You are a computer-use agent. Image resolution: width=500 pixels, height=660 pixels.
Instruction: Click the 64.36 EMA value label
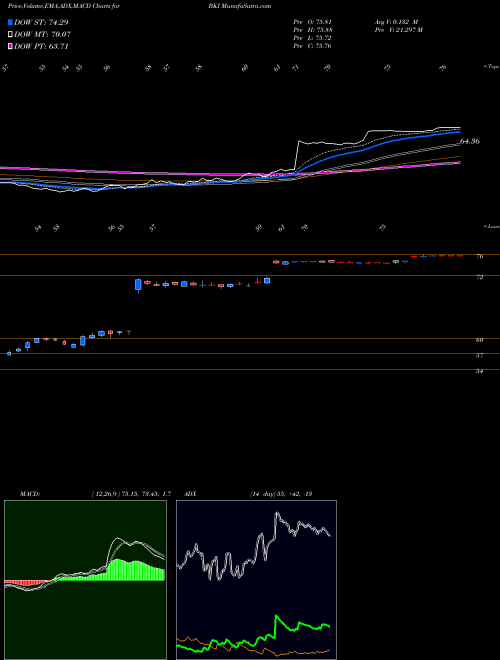[470, 142]
